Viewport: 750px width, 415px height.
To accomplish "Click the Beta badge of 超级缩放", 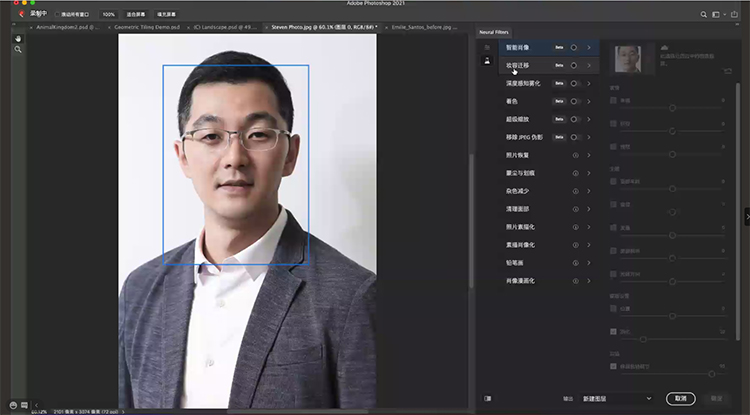I will (559, 119).
